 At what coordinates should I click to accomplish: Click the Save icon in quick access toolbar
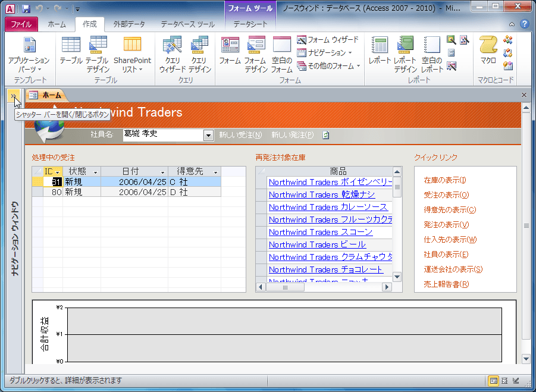point(26,8)
